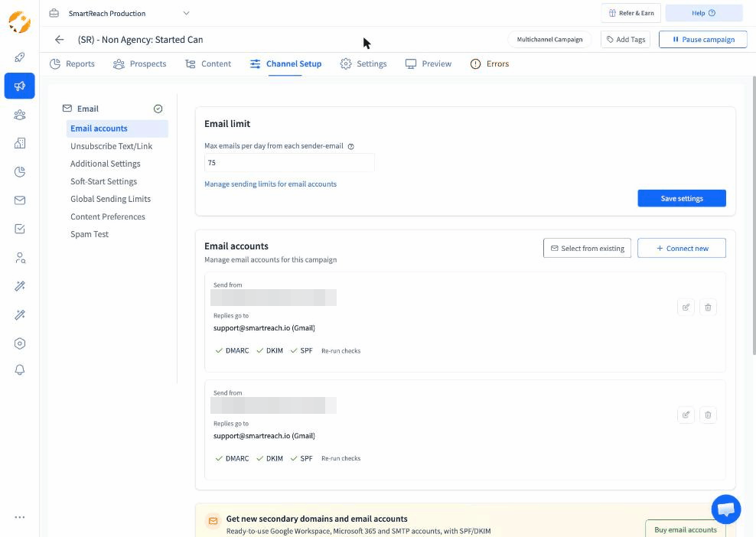Click the upper magic wand sidebar icon
The height and width of the screenshot is (537, 756).
point(20,286)
